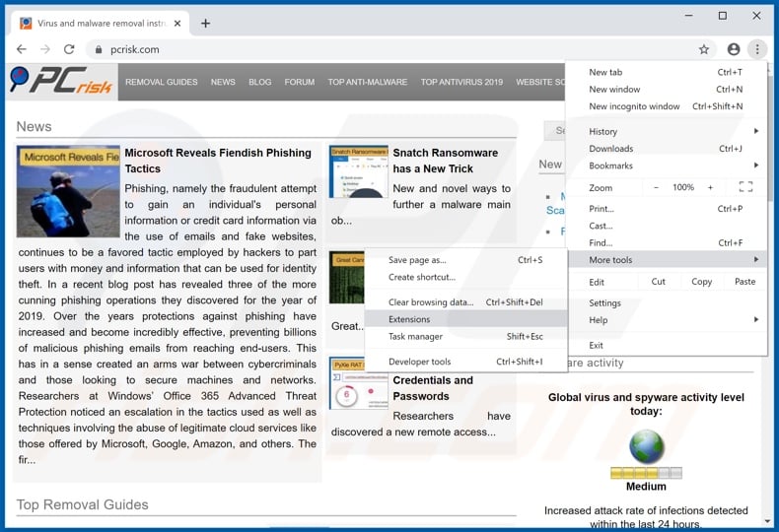Expand the History submenu
The image size is (779, 532).
(x=666, y=131)
